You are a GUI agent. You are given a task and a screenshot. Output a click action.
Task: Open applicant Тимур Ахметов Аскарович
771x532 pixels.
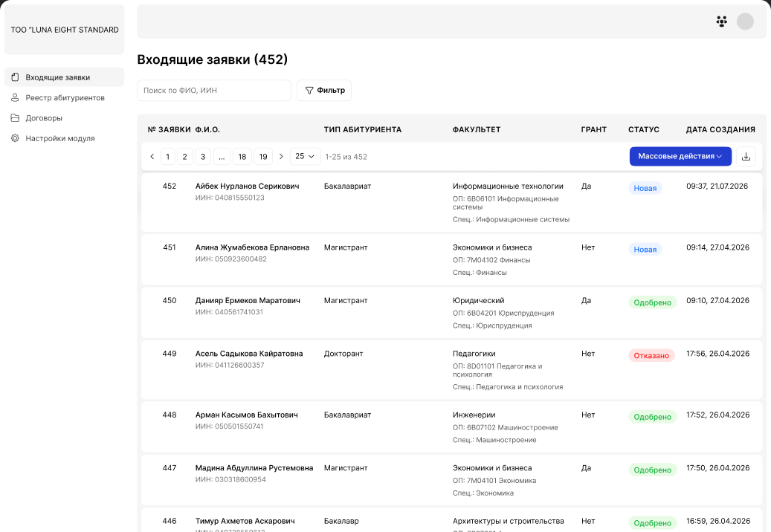click(245, 521)
